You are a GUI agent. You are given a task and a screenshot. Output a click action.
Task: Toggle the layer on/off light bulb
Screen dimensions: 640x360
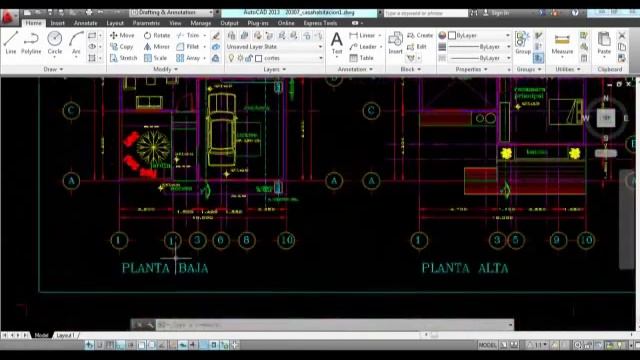coord(231,58)
